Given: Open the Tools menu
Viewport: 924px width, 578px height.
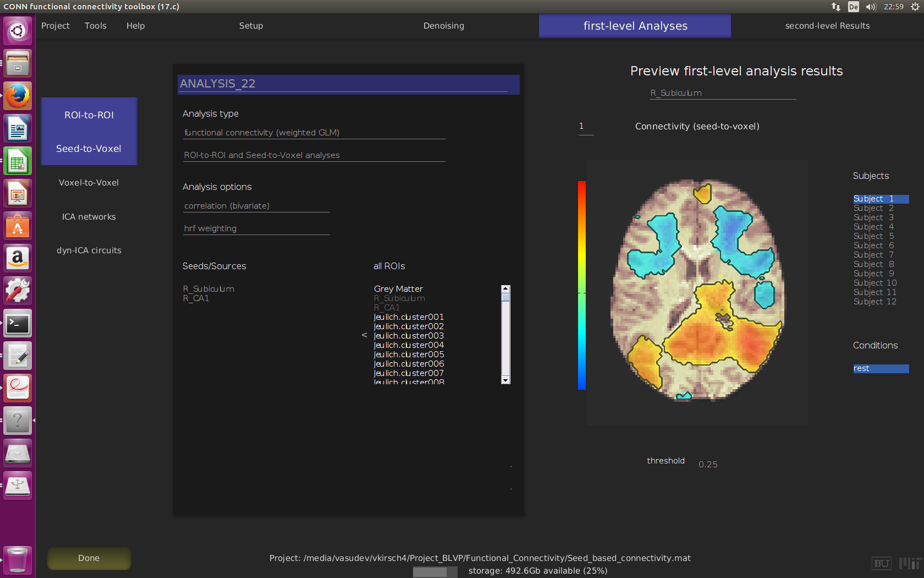Looking at the screenshot, I should (x=95, y=26).
